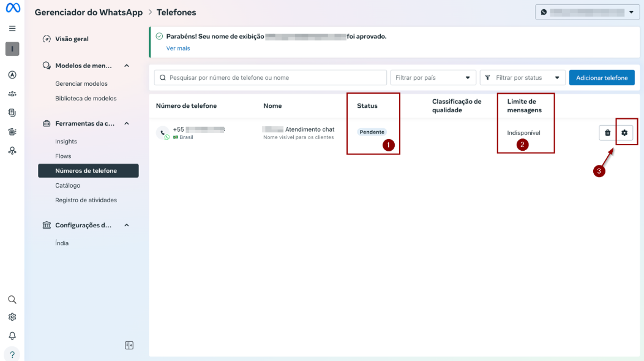The image size is (644, 361).
Task: Delete phone number with trash icon
Action: (607, 132)
